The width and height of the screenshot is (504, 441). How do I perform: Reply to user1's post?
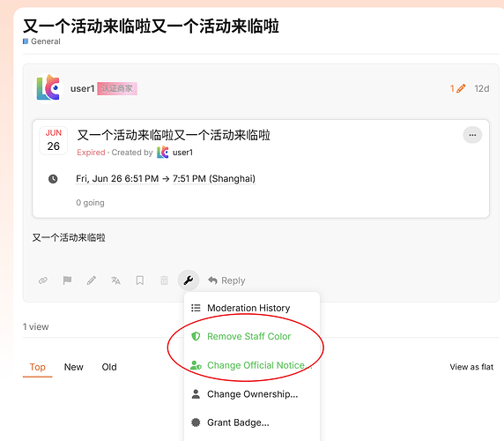(x=226, y=280)
